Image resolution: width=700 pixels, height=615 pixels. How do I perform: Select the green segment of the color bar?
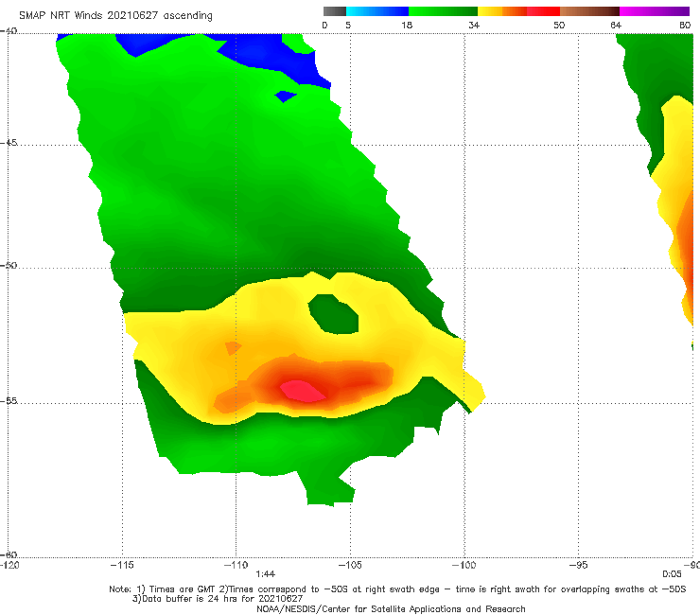443,11
